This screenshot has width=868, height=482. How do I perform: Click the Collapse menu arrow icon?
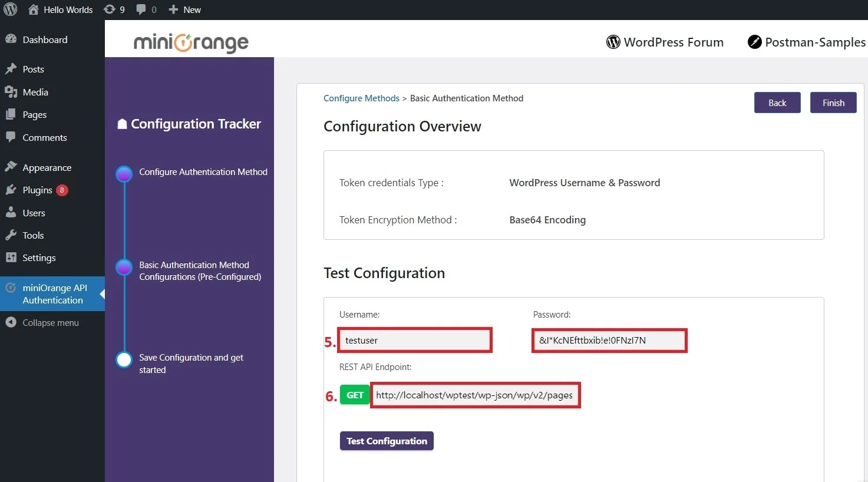tap(11, 322)
